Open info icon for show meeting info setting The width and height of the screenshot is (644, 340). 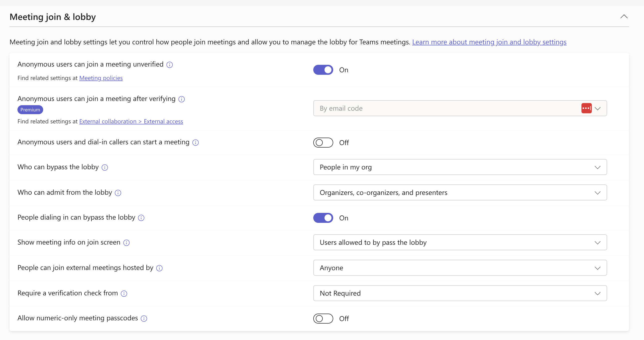coord(126,243)
